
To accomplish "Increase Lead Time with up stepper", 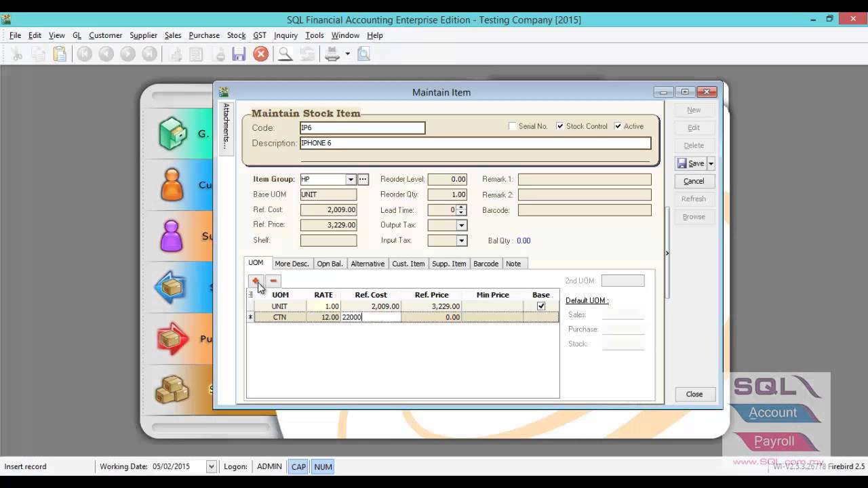I will [462, 207].
